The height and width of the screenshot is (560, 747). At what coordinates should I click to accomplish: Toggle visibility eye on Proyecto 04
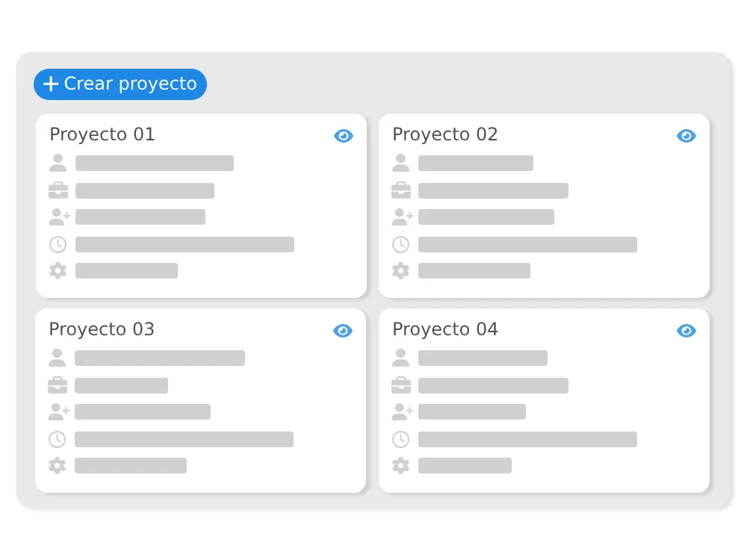(x=686, y=331)
